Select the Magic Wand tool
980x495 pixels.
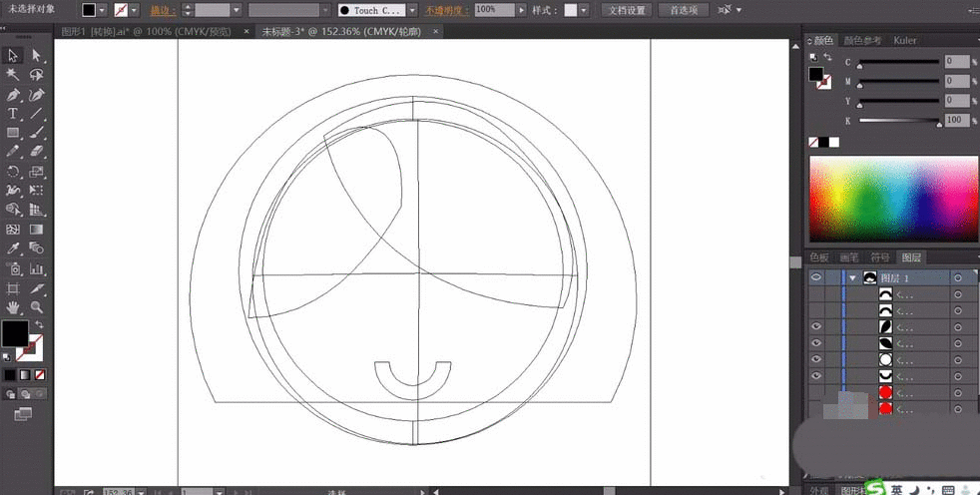(x=14, y=75)
